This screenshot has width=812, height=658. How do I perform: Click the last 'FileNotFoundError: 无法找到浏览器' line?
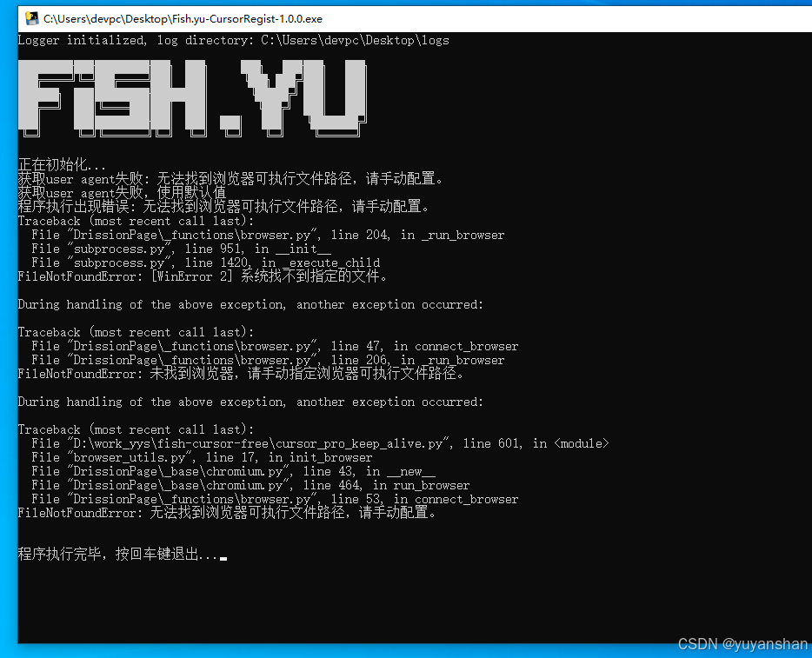[227, 513]
